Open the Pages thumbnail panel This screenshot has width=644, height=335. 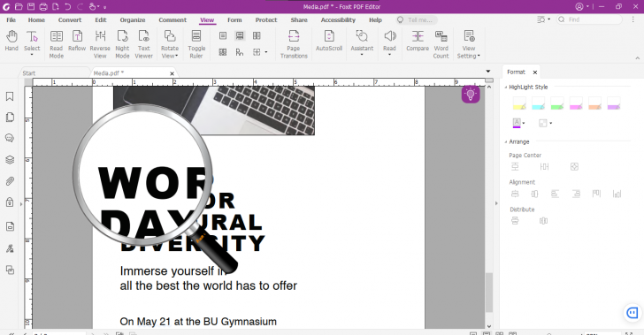(10, 118)
